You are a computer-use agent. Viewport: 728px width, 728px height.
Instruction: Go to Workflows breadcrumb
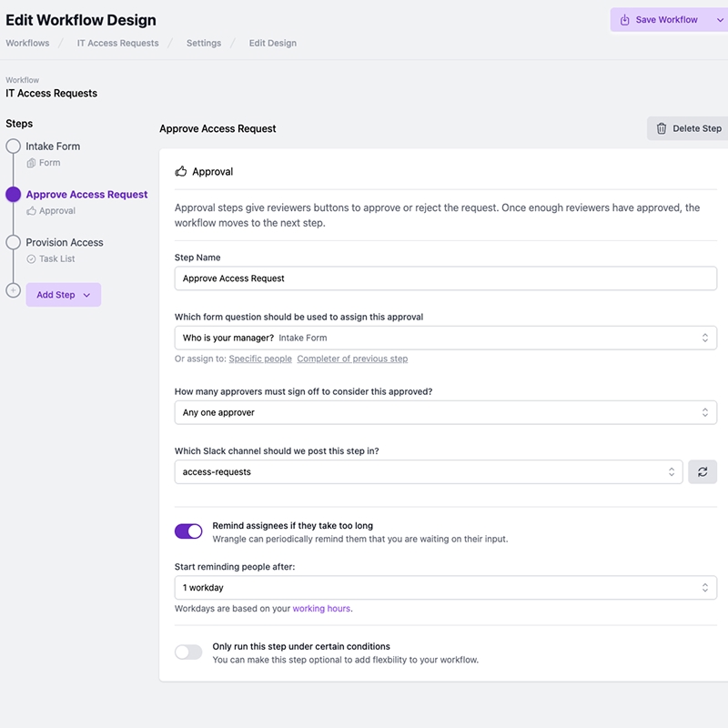pyautogui.click(x=27, y=43)
